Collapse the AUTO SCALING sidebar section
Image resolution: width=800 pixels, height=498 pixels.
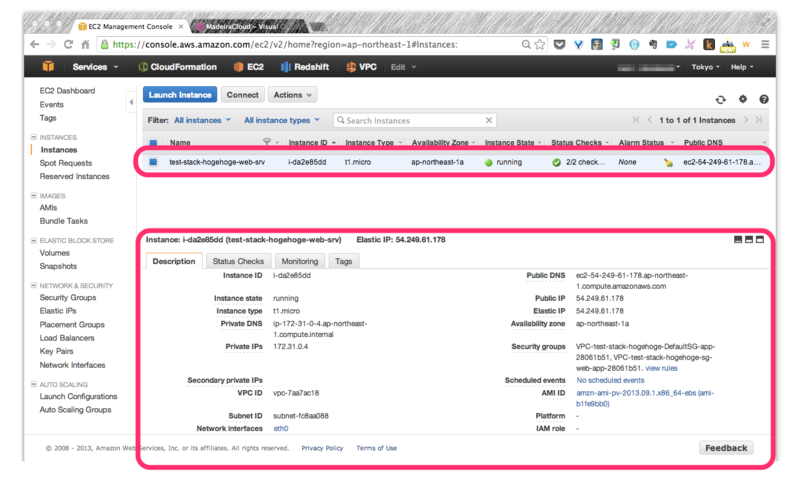(34, 384)
